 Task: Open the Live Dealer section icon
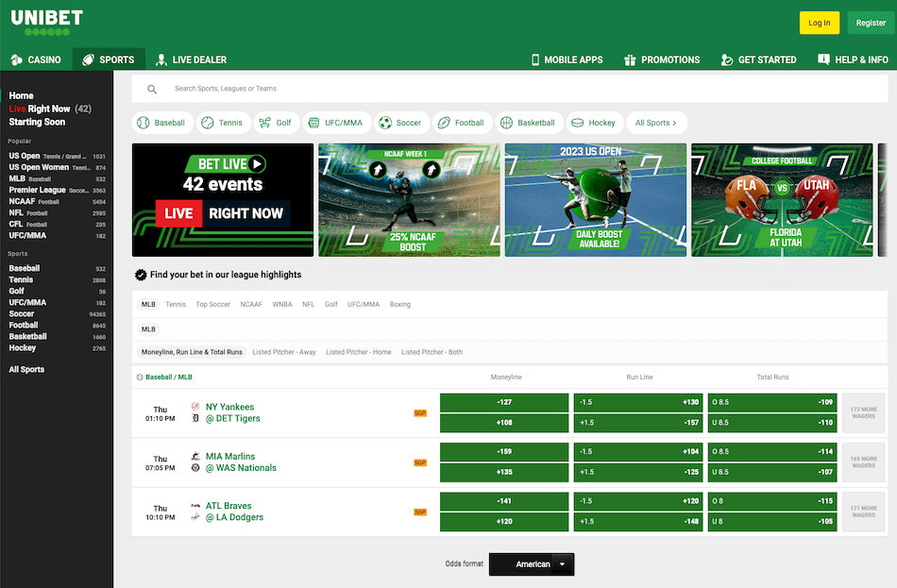pyautogui.click(x=161, y=59)
